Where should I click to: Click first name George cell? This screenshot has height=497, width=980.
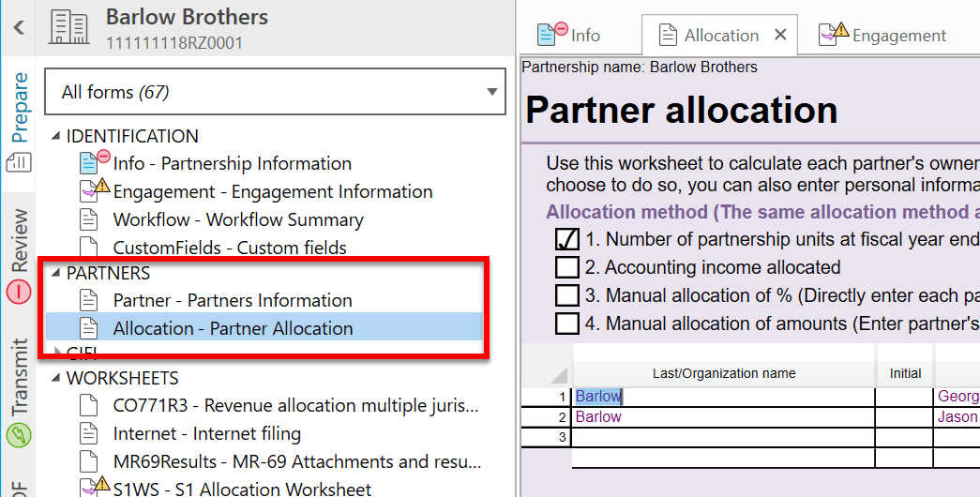tap(957, 397)
